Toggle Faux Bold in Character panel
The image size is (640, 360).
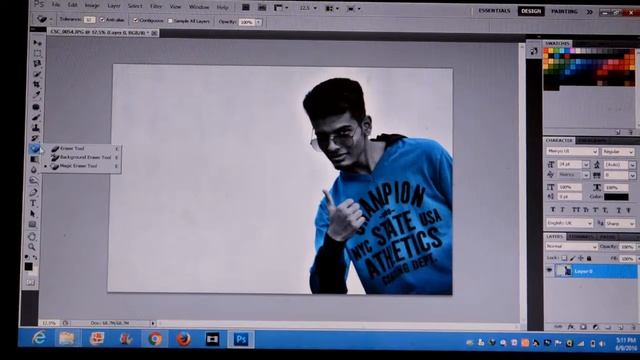(x=553, y=209)
